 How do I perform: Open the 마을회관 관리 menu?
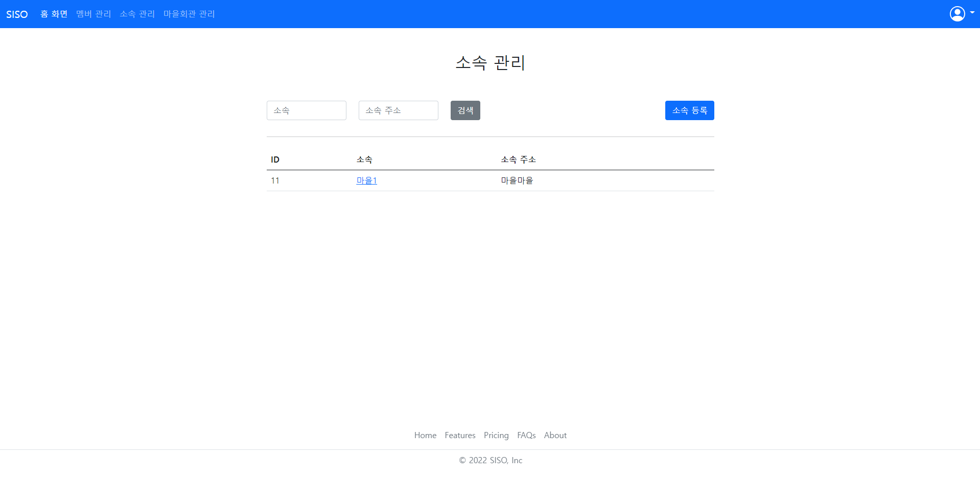point(189,14)
